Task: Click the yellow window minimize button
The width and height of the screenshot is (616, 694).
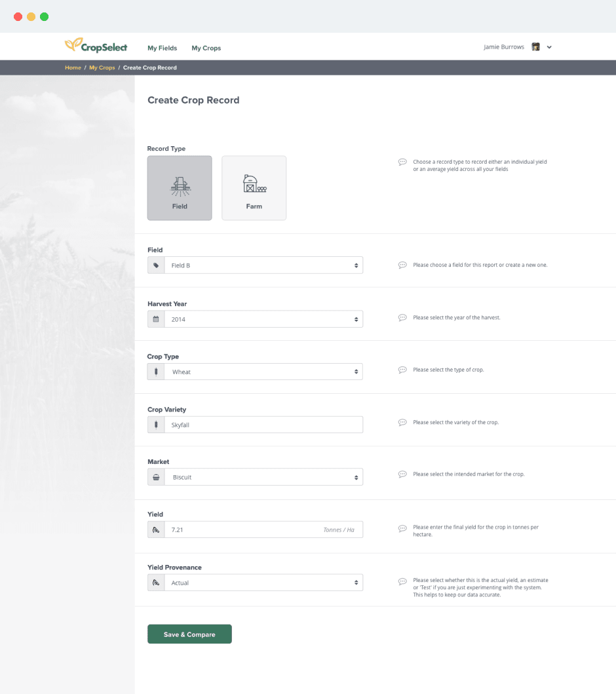Action: pyautogui.click(x=31, y=17)
